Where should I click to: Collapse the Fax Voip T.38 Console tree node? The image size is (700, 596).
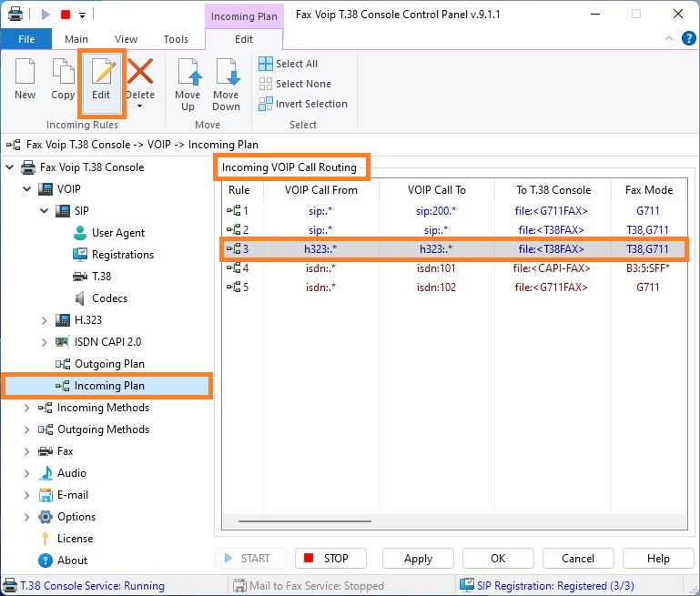10,167
